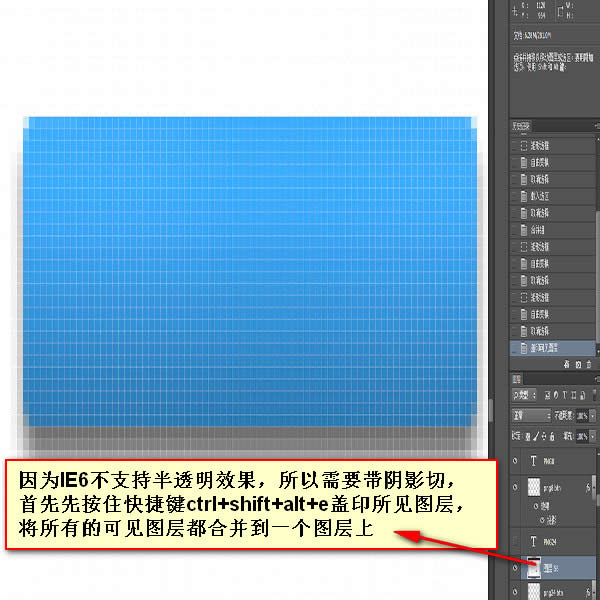
Task: Click the History panel vertical scrollbar
Action: 597,240
